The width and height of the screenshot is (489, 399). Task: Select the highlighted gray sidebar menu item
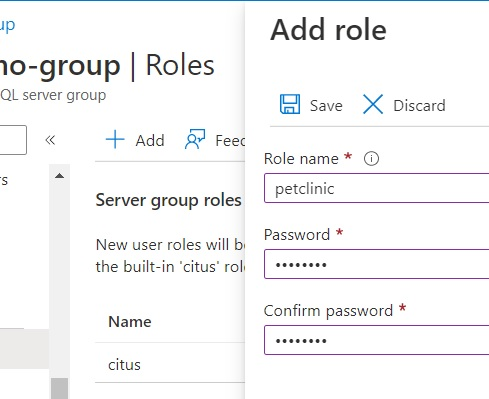pos(24,349)
